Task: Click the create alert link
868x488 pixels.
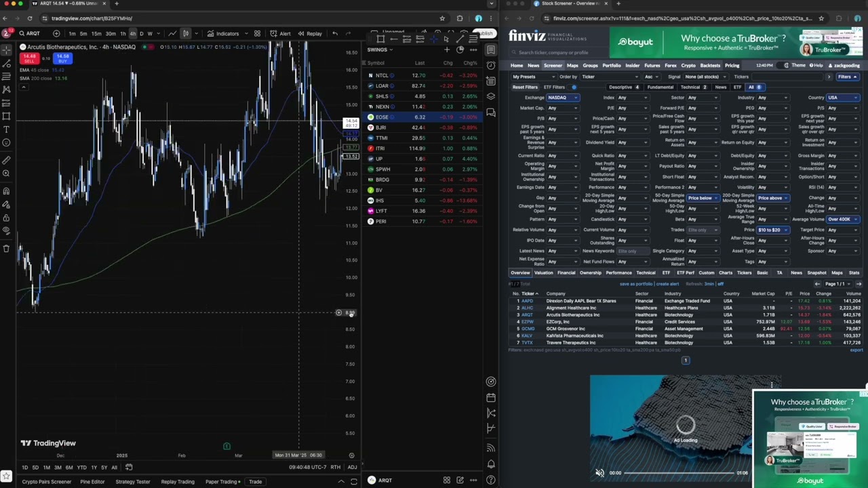Action: (667, 284)
